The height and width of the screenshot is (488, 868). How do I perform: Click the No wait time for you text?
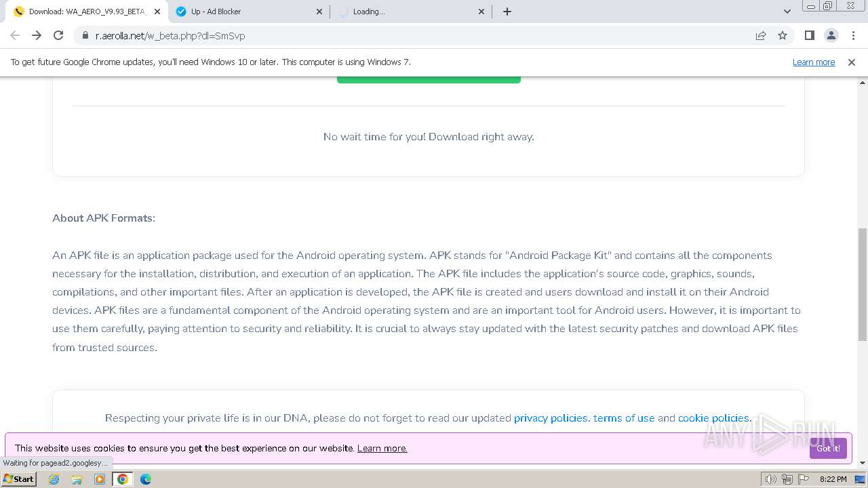429,137
